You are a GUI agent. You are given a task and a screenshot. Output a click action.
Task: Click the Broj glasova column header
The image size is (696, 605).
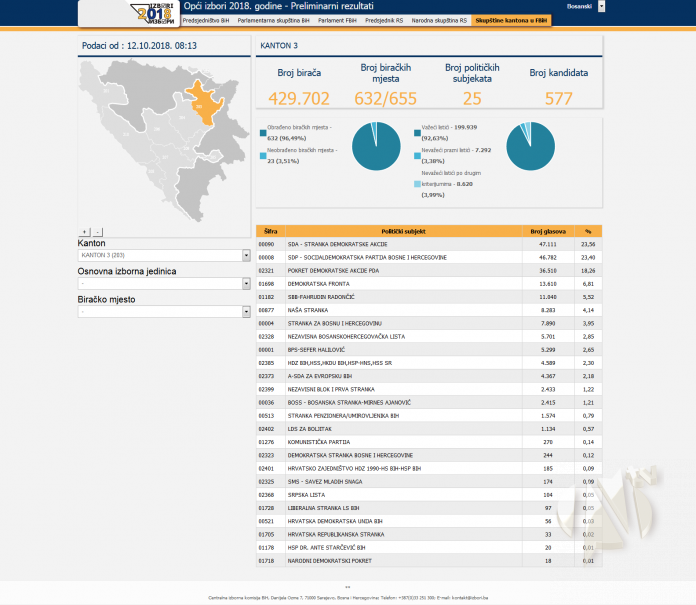tap(547, 231)
